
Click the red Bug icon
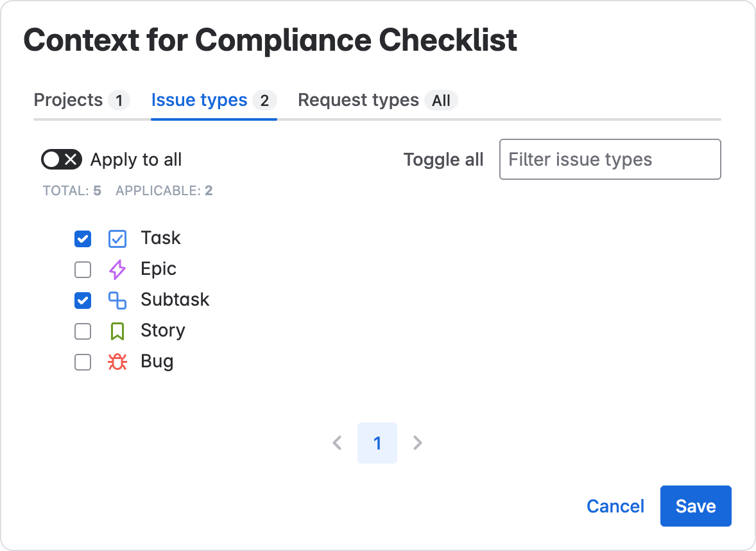(117, 362)
